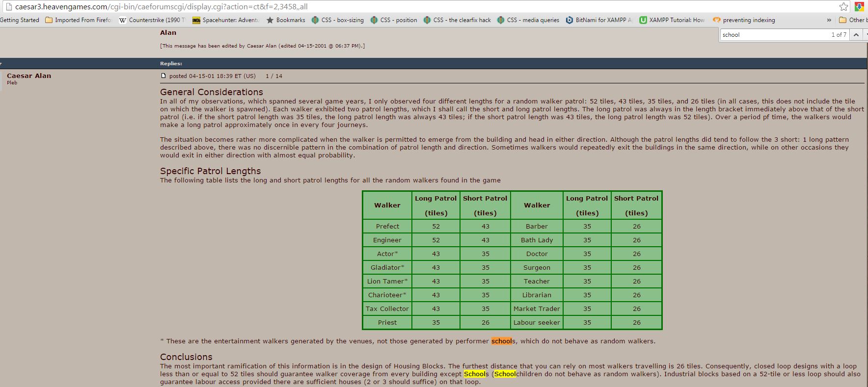Open the XAMPP Tutorial bookmark
868x387 pixels.
[672, 20]
